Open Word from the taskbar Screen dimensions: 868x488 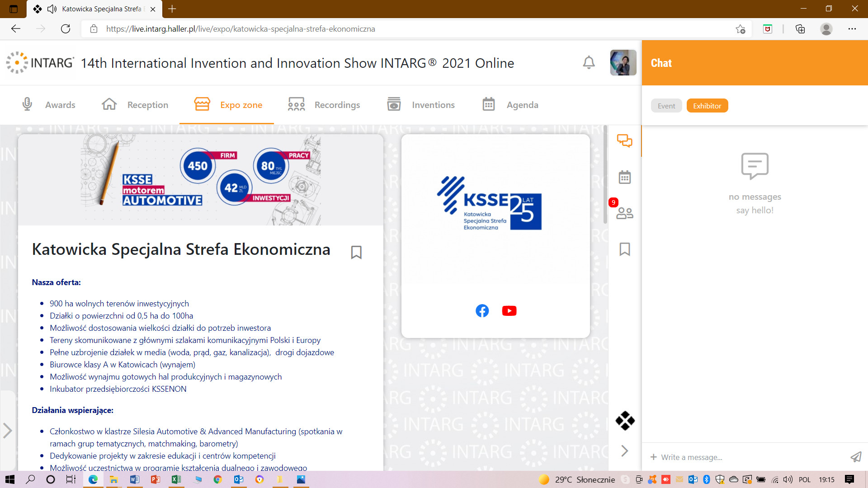(135, 479)
